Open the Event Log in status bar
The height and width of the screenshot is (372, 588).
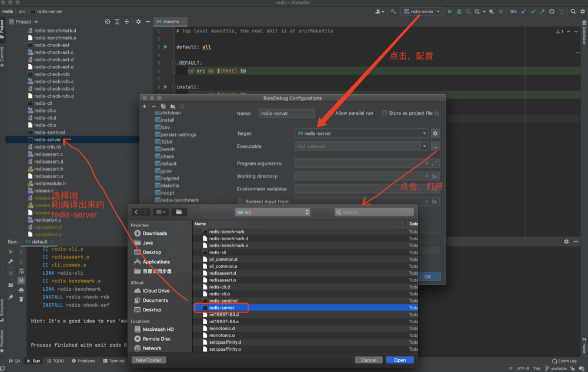pos(564,361)
